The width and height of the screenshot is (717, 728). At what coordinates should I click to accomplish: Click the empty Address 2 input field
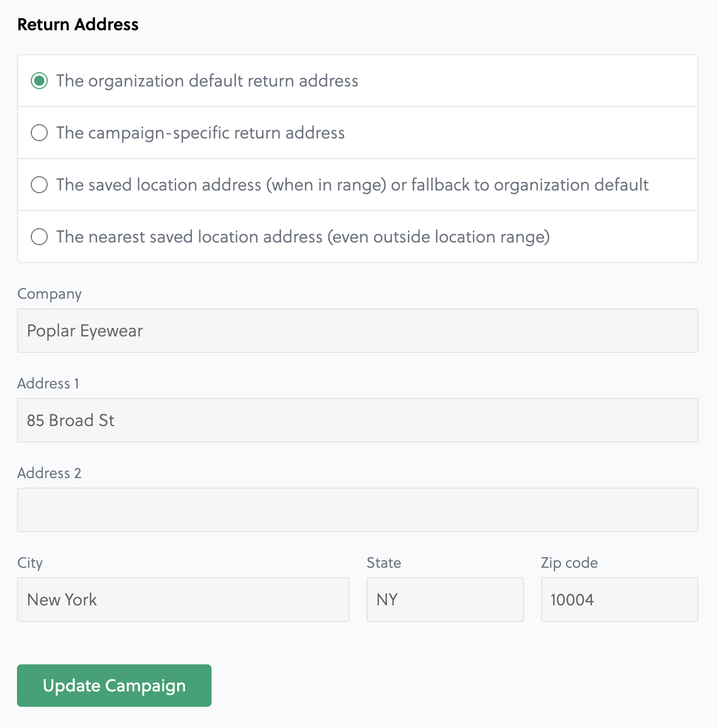357,510
